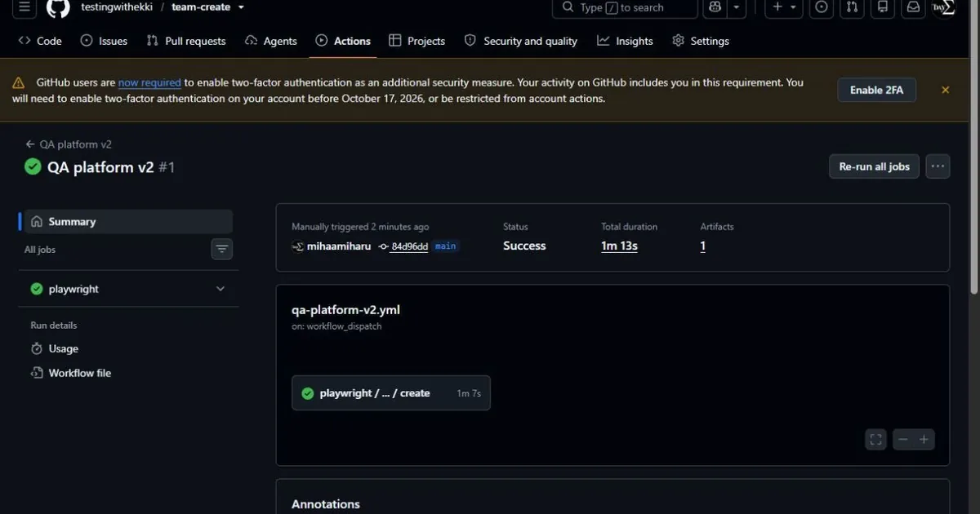
Task: Click the 'qa-platform-v2.yml' heading
Action: pos(345,310)
